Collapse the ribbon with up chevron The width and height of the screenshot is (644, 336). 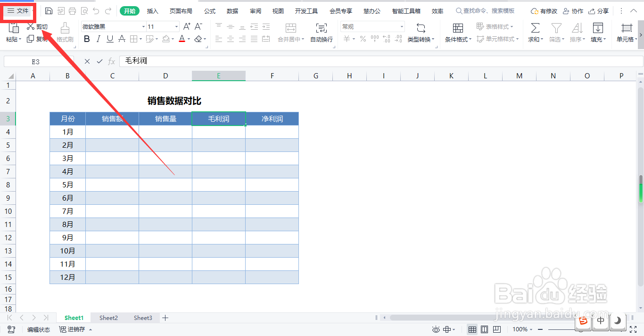(x=635, y=11)
